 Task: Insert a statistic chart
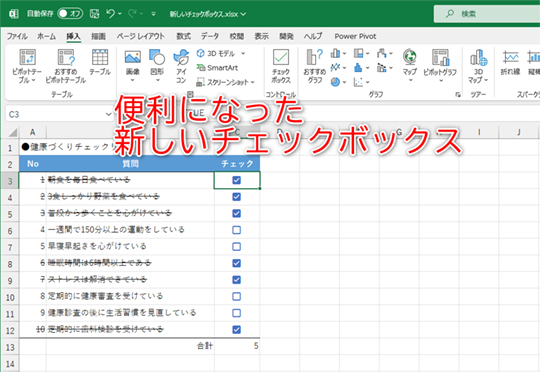click(359, 68)
